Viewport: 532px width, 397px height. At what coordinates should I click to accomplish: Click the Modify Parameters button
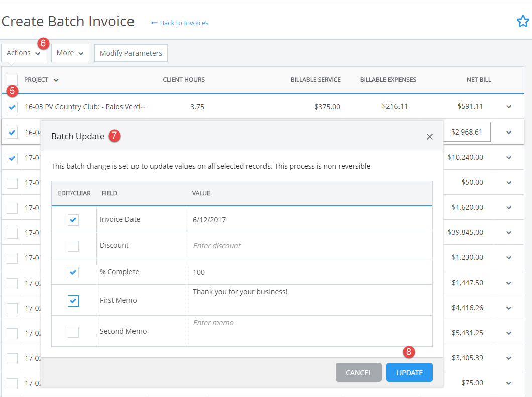tap(130, 53)
